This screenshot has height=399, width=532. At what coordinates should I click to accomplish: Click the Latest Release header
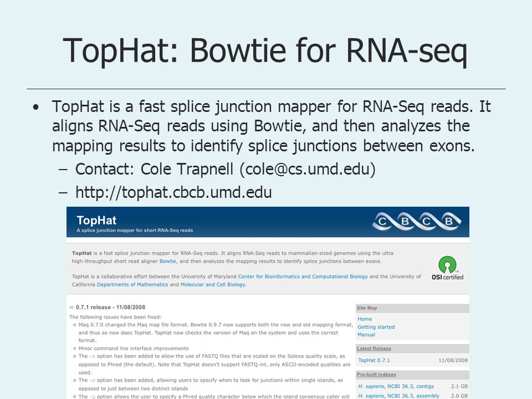point(374,349)
